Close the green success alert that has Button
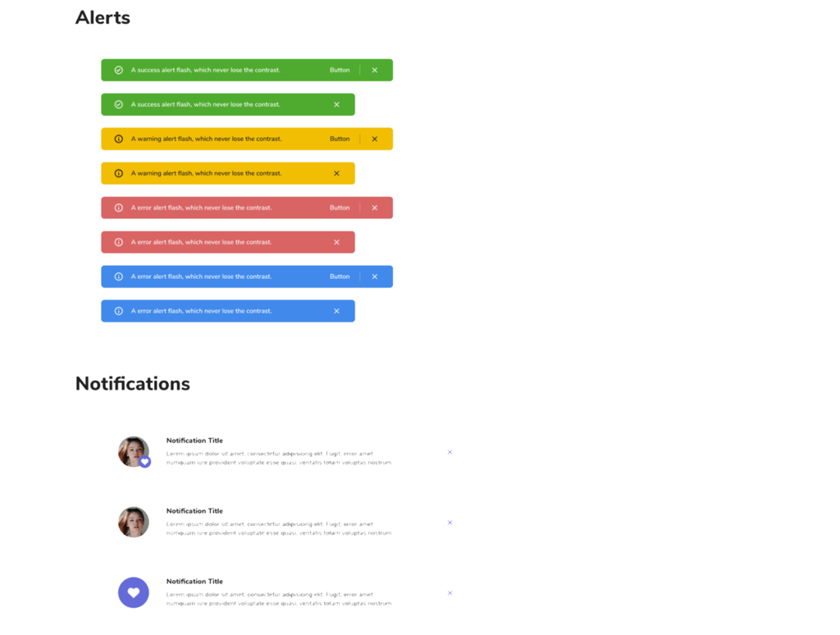 375,71
